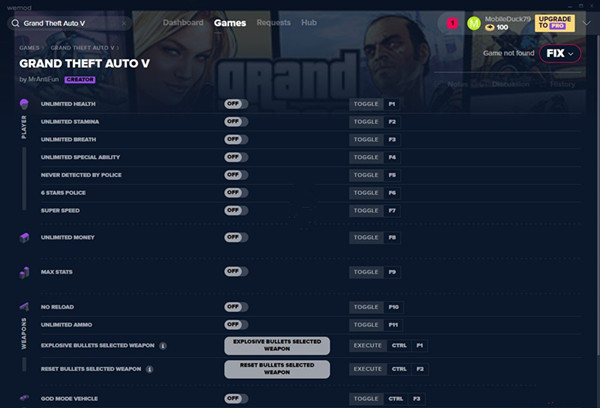The width and height of the screenshot is (600, 408).
Task: Enable Unlimited Ammo switch
Action: tap(236, 325)
